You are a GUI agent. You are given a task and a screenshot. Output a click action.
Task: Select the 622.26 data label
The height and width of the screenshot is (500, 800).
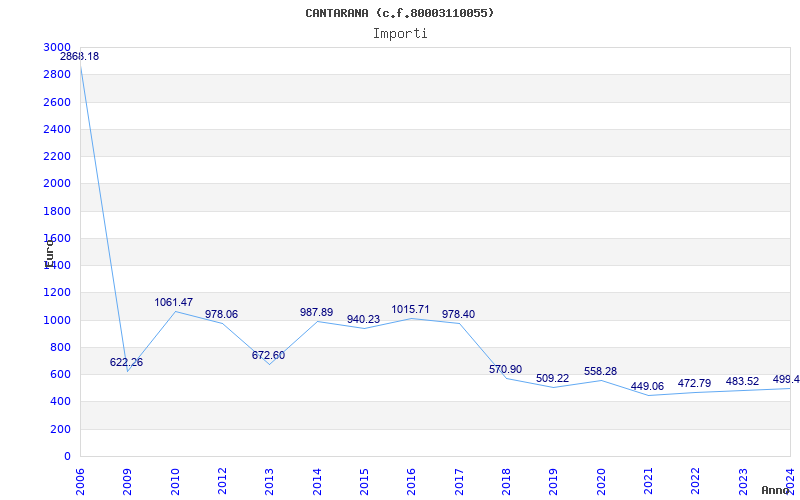pyautogui.click(x=127, y=362)
